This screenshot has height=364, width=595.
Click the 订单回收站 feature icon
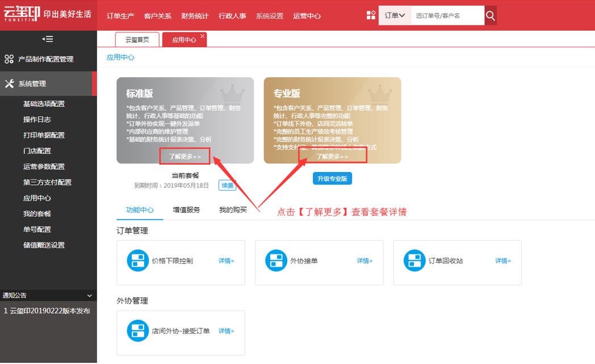tap(414, 261)
